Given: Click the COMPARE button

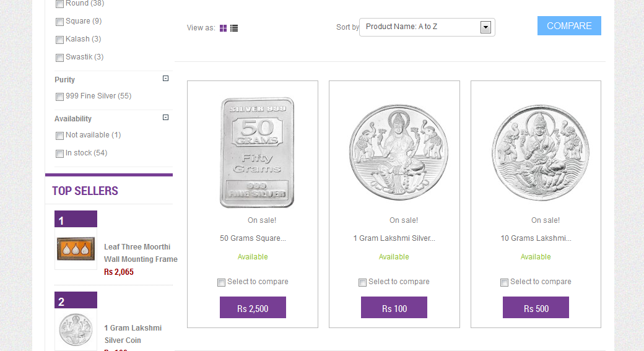Looking at the screenshot, I should [569, 26].
